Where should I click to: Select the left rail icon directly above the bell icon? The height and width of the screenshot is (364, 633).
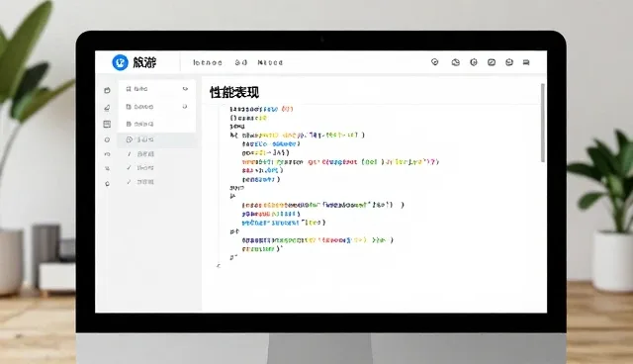[x=107, y=168]
